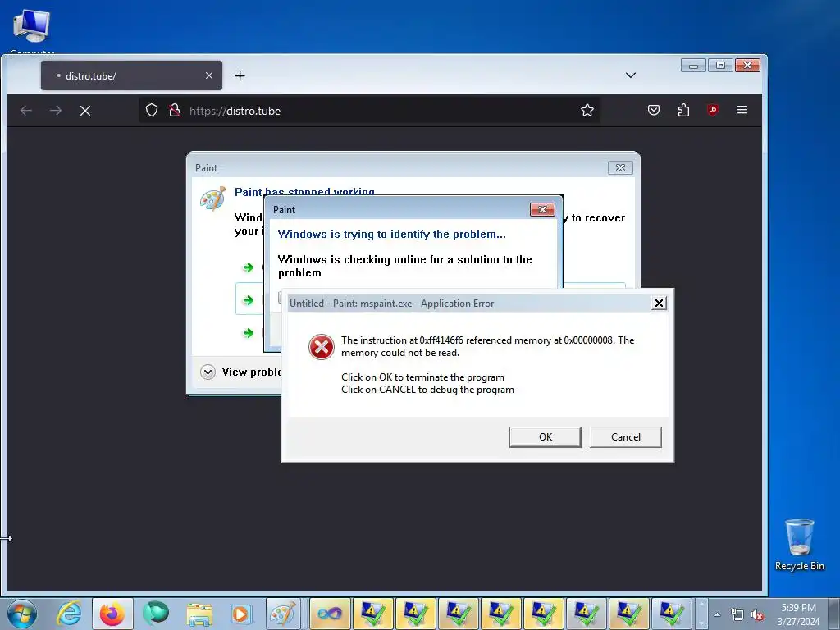The width and height of the screenshot is (840, 630).
Task: Bookmark this page with the star icon
Action: tap(587, 111)
